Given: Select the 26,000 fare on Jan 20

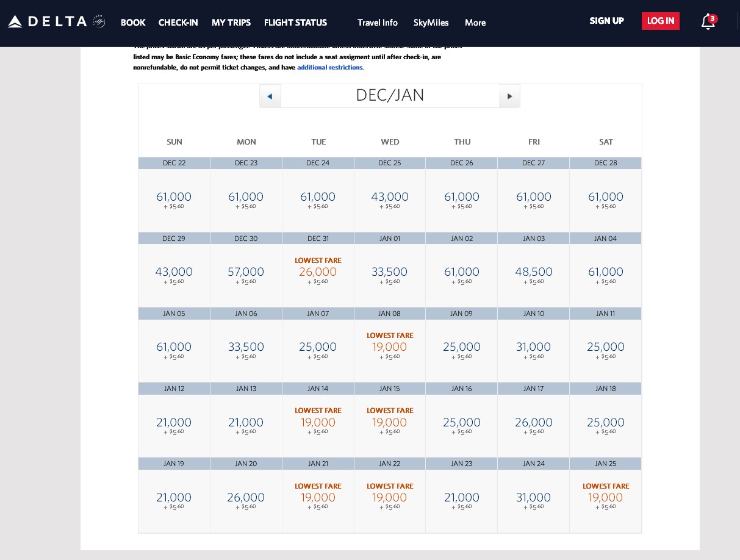Looking at the screenshot, I should pyautogui.click(x=246, y=497).
